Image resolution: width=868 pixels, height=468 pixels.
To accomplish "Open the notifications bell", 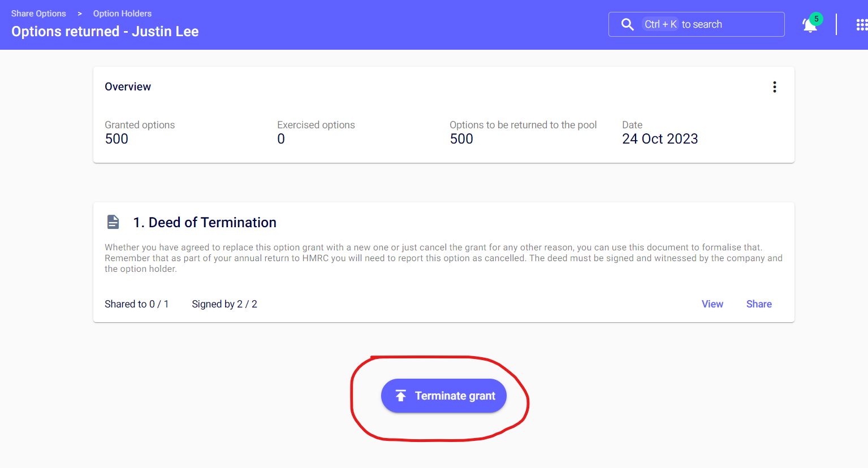I will tap(809, 26).
